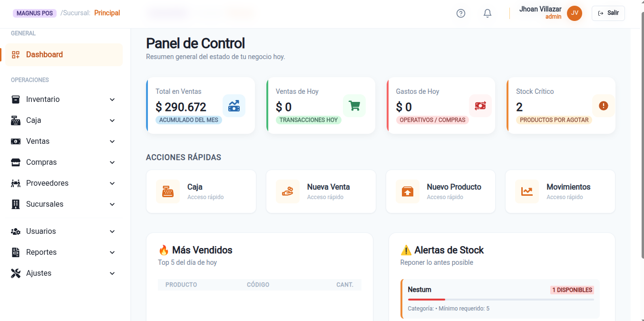Screen dimensions: 644x321
Task: Expand the Ajustes settings chevron
Action: [x=112, y=273]
